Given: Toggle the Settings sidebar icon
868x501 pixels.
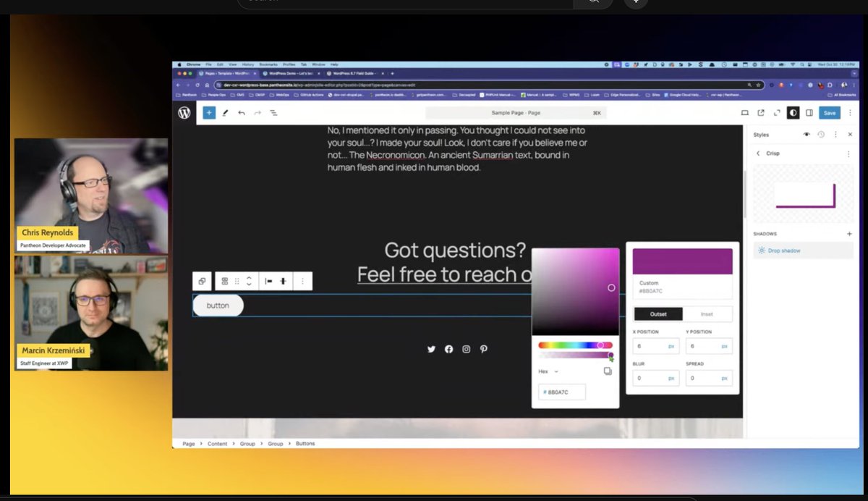Looking at the screenshot, I should pyautogui.click(x=809, y=113).
